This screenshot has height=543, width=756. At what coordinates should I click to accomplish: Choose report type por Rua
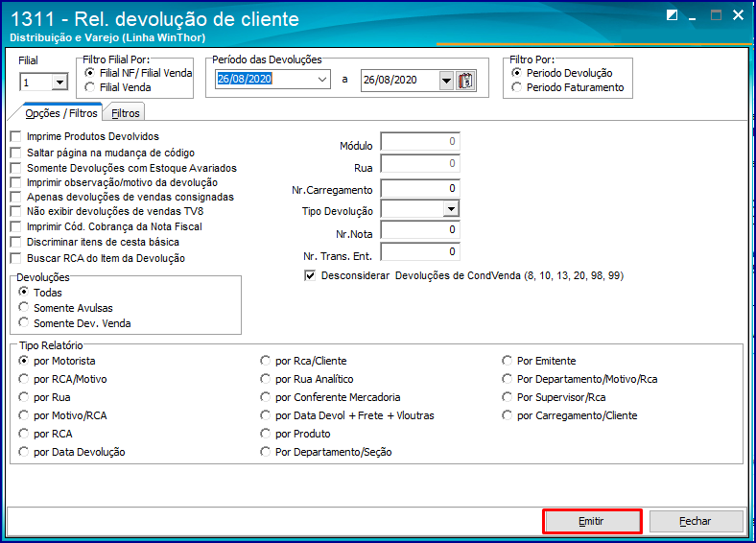point(23,397)
